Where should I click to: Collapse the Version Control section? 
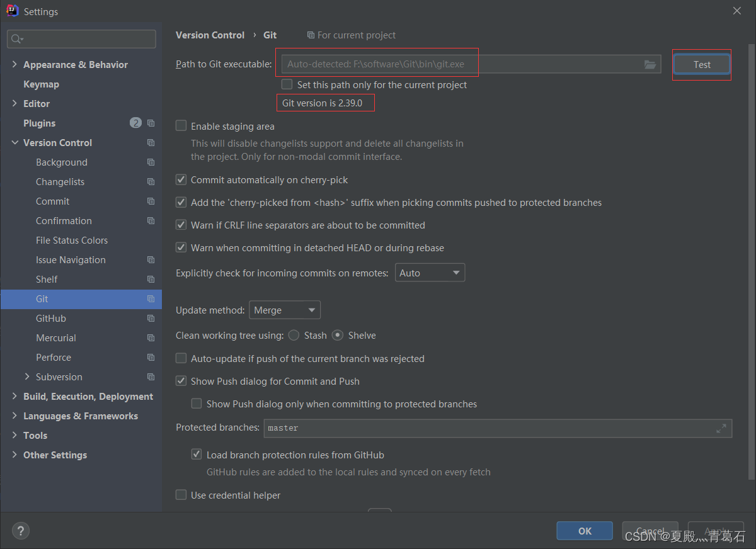[14, 143]
